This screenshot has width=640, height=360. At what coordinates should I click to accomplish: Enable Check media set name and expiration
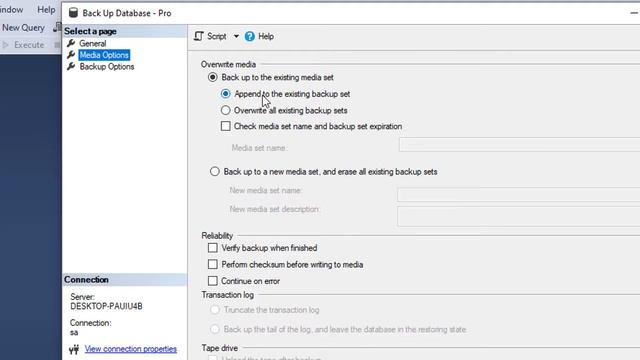(x=225, y=126)
